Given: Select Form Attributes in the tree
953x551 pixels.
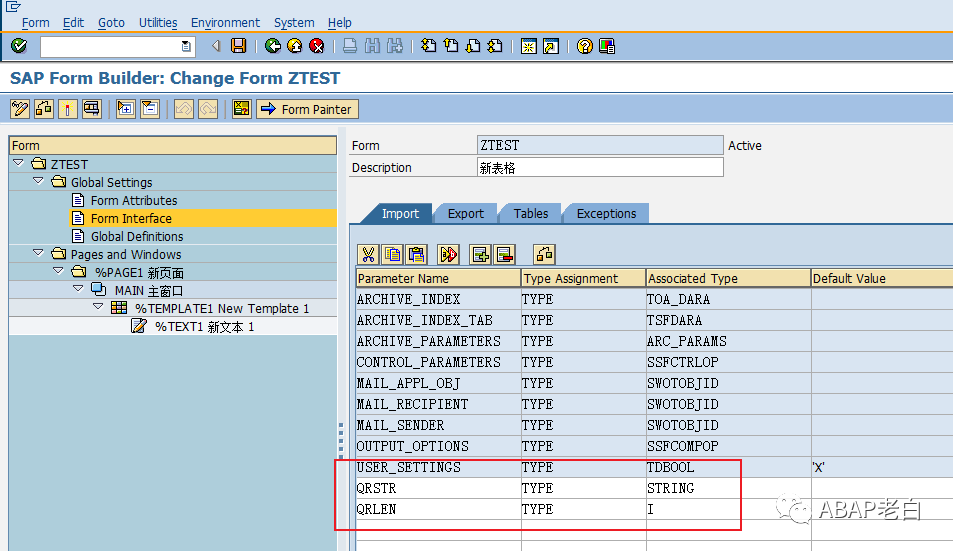Looking at the screenshot, I should click(x=134, y=200).
